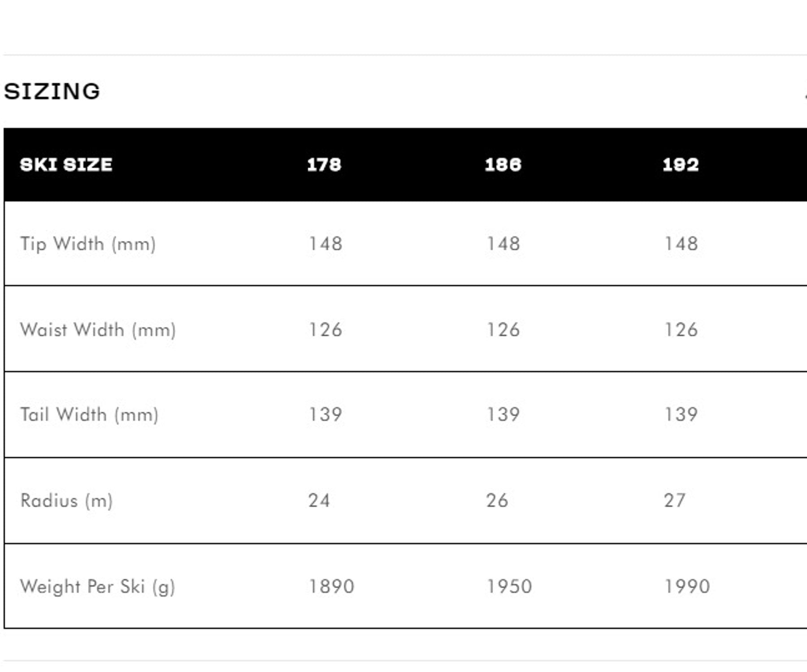Select the 178 ski size column header
The width and height of the screenshot is (807, 672).
pos(324,165)
